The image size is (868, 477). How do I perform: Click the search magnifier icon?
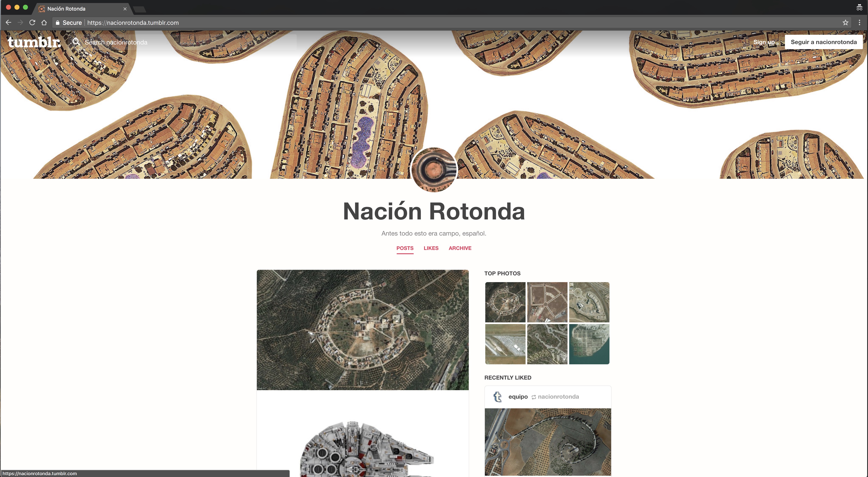pyautogui.click(x=76, y=42)
